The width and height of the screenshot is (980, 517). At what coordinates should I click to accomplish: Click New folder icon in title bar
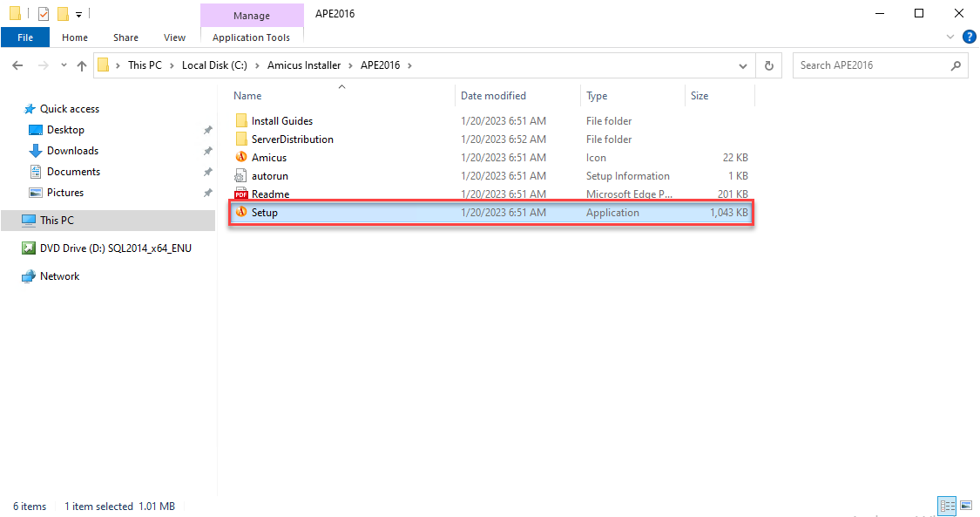[63, 13]
